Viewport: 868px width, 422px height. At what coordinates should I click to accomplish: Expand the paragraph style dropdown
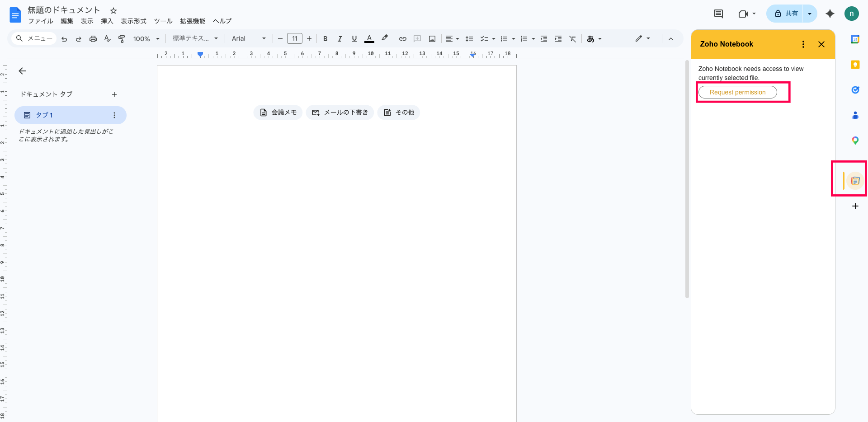point(195,39)
